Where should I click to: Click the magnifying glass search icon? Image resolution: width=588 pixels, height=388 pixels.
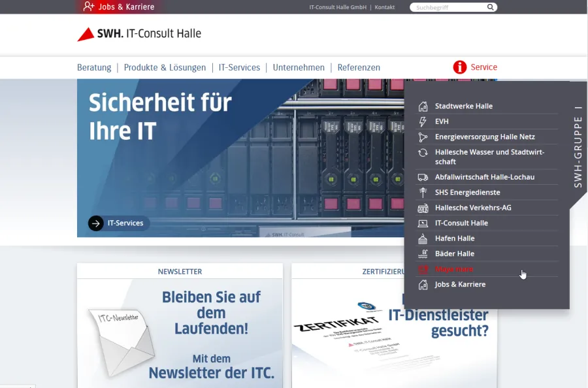point(491,8)
